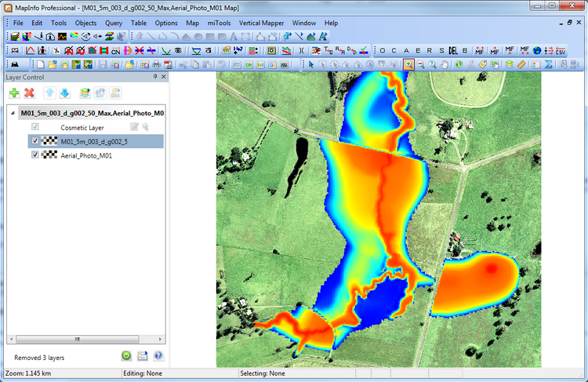588x382 pixels.
Task: Click the Info tool icon
Action: tap(458, 64)
